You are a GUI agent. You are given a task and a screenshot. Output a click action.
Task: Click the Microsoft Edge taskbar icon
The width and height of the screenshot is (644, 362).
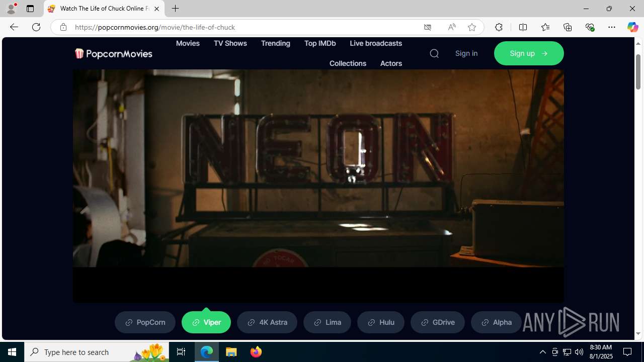pos(207,352)
